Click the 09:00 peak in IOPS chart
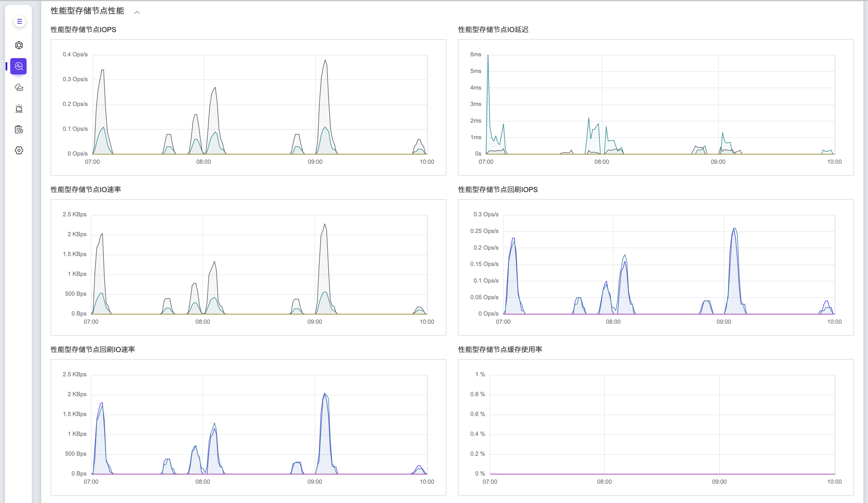 click(325, 61)
